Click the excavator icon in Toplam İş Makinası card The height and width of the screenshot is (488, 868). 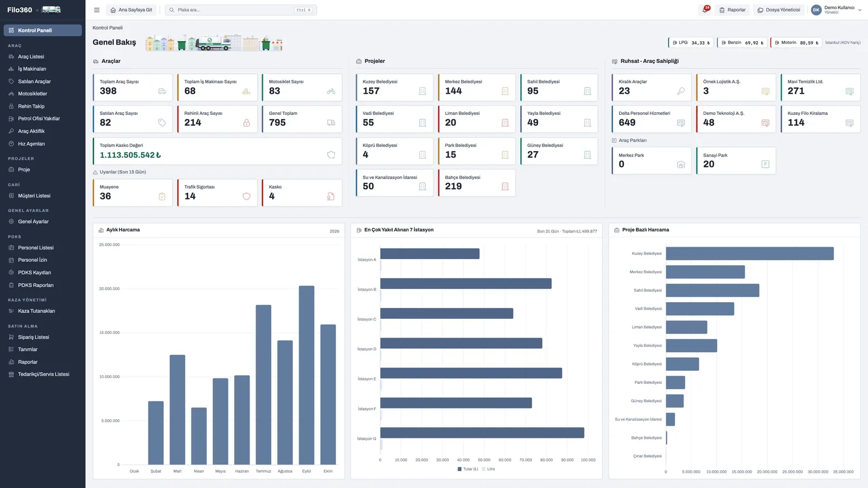pos(246,92)
